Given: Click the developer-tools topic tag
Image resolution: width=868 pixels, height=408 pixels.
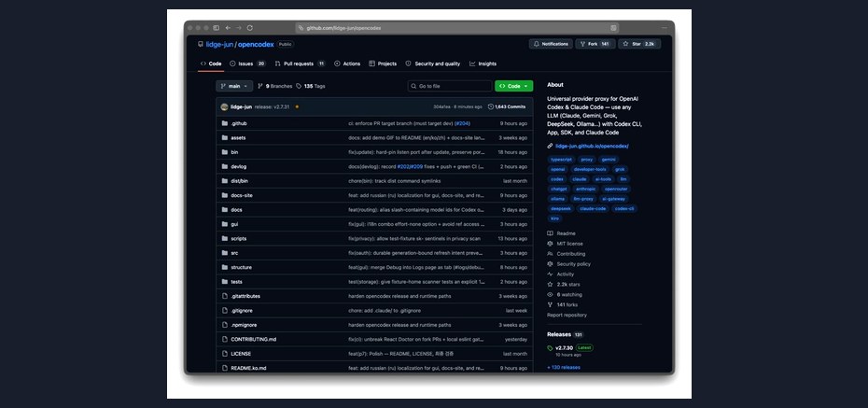Looking at the screenshot, I should coord(590,169).
